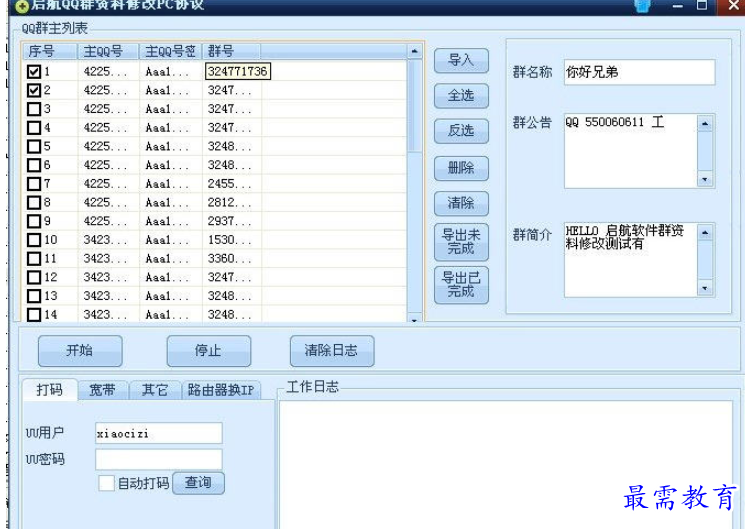Click the 2812... group number cell
745x529 pixels.
[x=232, y=202]
